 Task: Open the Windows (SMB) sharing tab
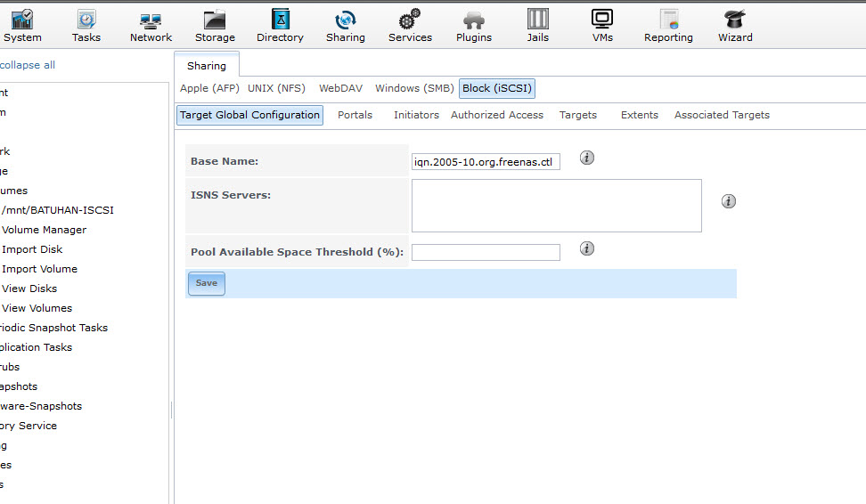[414, 88]
